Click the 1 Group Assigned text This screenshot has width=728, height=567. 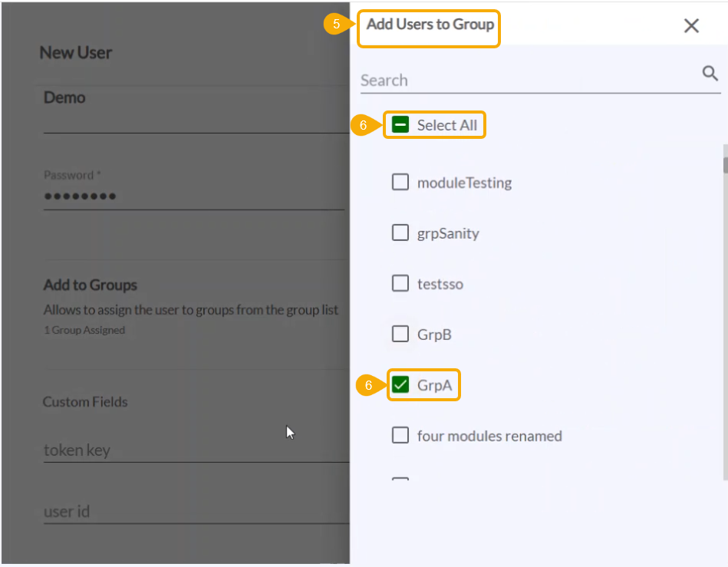[x=84, y=330]
